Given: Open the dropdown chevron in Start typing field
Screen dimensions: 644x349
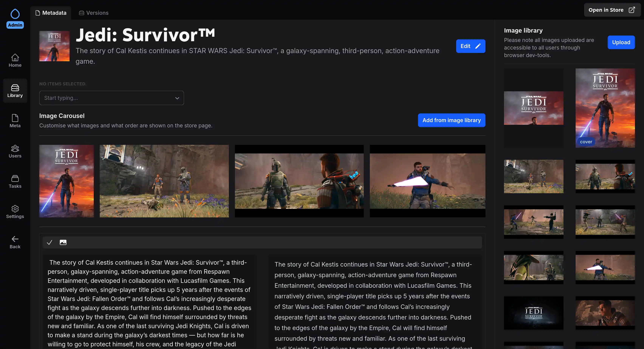Looking at the screenshot, I should pos(177,98).
